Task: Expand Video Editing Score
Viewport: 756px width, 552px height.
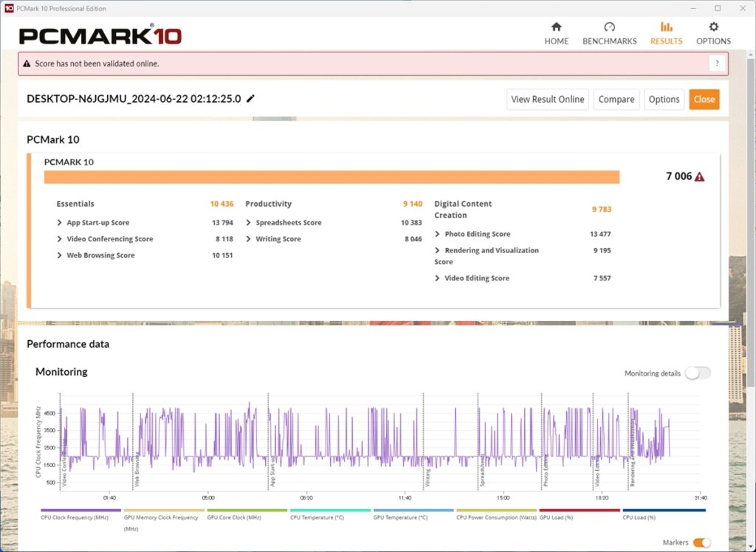Action: point(437,278)
